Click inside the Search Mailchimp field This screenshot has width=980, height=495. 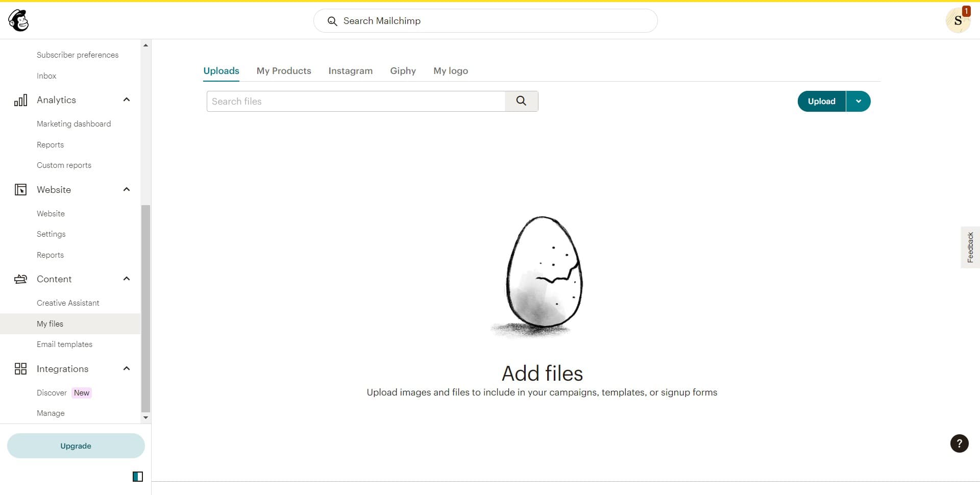click(x=485, y=21)
